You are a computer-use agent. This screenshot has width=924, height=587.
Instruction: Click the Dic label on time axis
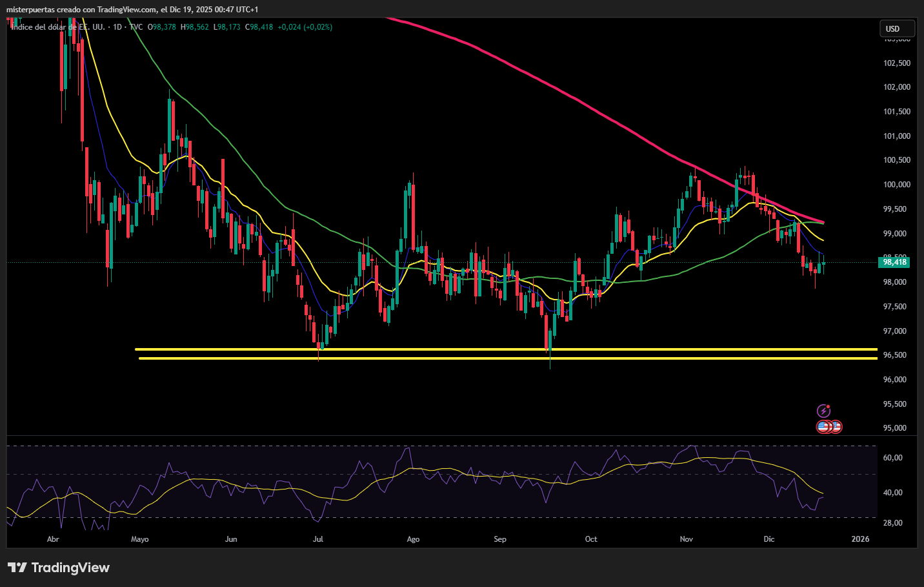click(769, 539)
